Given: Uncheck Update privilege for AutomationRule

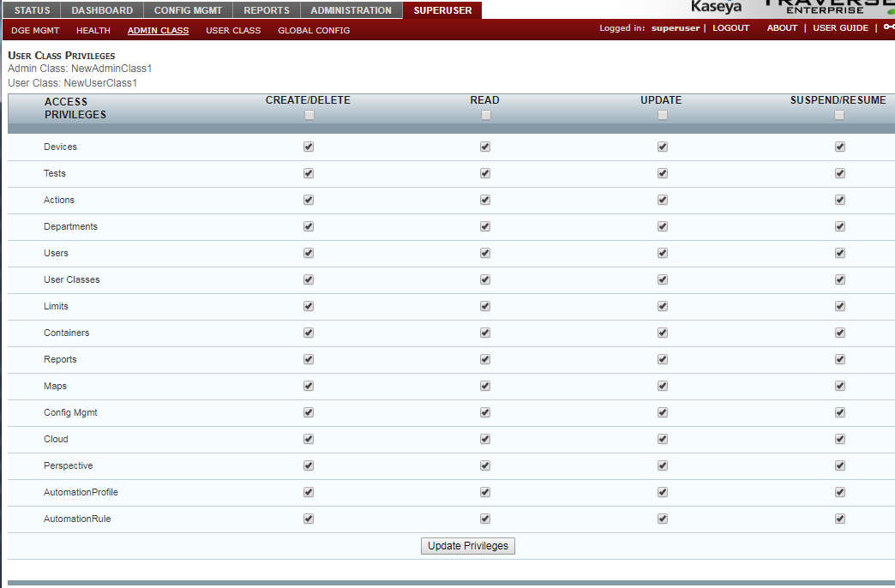Looking at the screenshot, I should pos(663,519).
